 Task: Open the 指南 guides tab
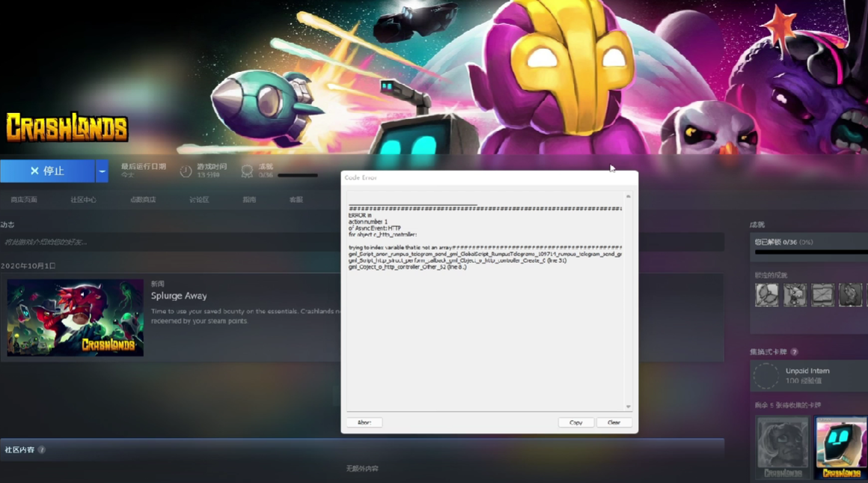(x=249, y=200)
